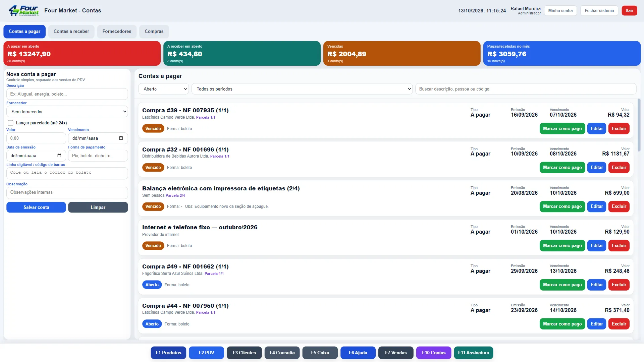Open F11 Assinatura

click(473, 353)
